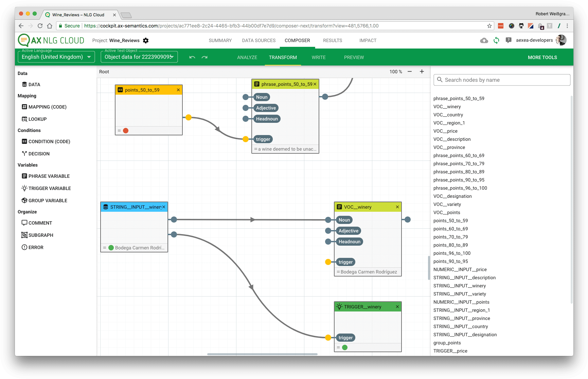
Task: Zoom out with the minus button
Action: (x=410, y=72)
